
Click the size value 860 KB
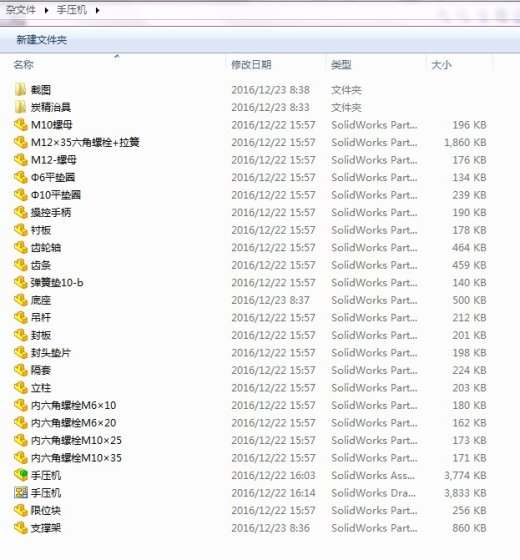point(469,528)
